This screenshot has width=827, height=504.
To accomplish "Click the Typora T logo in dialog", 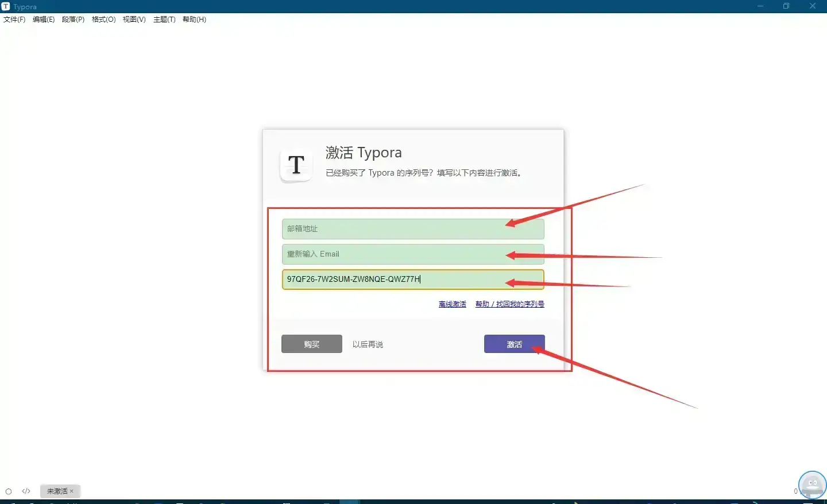I will (x=296, y=166).
